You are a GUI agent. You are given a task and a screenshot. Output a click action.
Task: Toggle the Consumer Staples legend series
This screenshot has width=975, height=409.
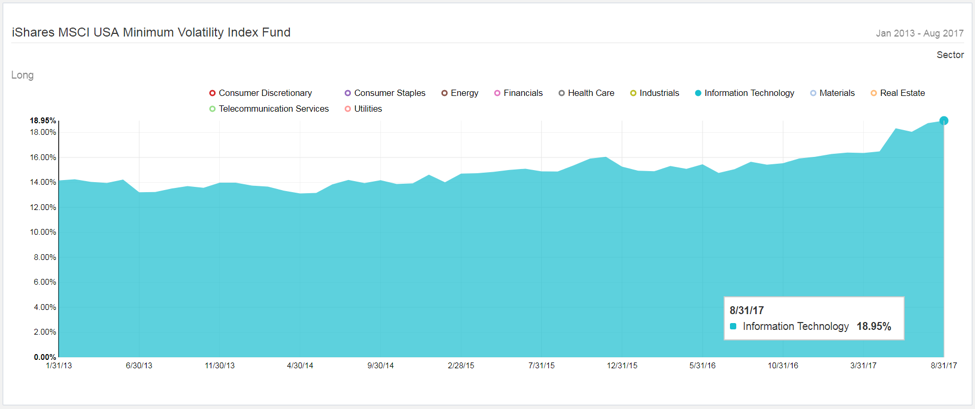385,93
